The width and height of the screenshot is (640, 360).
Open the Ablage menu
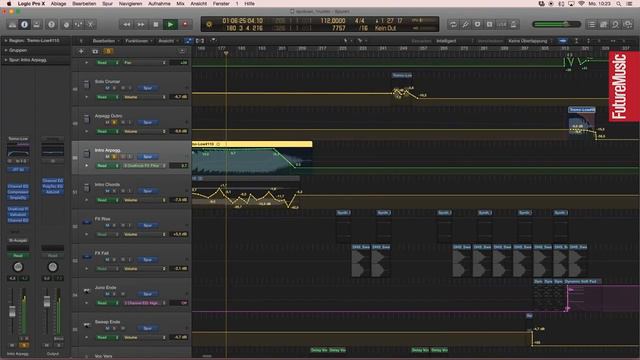58,4
